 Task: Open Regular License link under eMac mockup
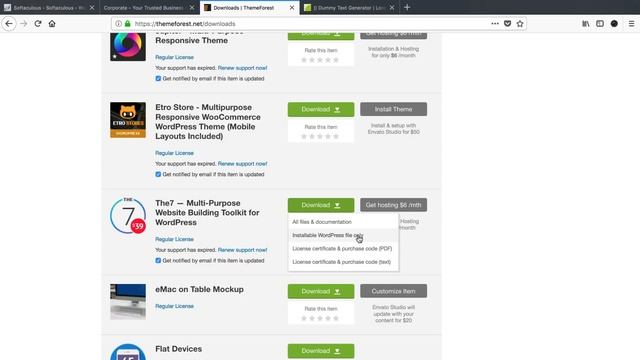[x=174, y=306]
